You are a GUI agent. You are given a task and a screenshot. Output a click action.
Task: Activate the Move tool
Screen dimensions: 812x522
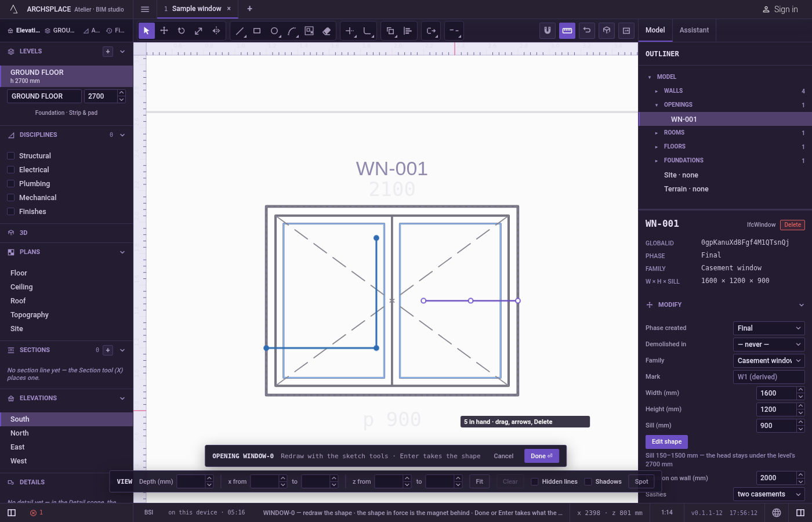click(x=164, y=31)
